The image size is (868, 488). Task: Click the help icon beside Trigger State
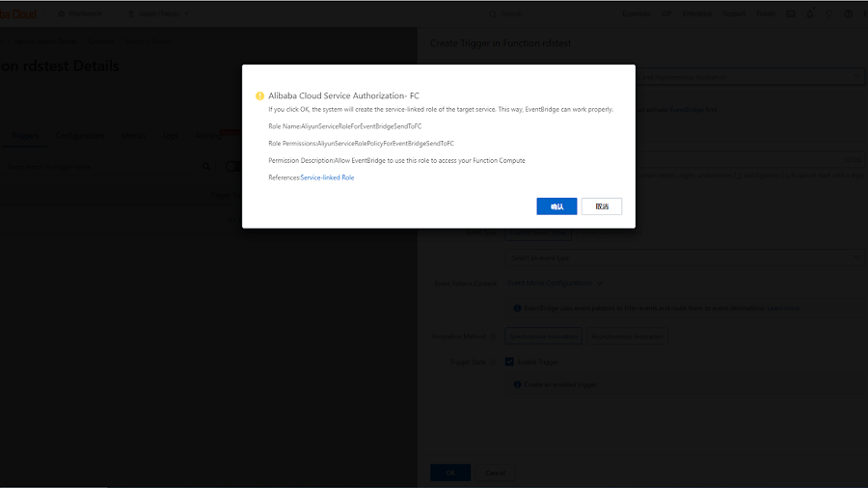click(492, 363)
